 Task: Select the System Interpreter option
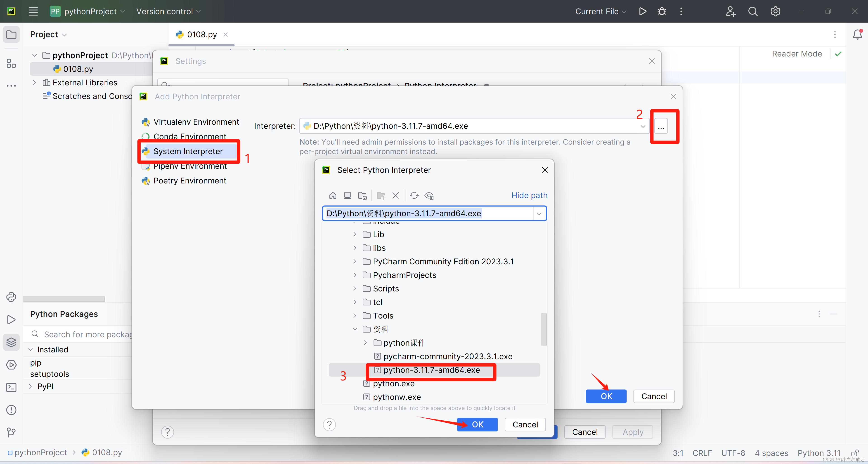(x=188, y=151)
